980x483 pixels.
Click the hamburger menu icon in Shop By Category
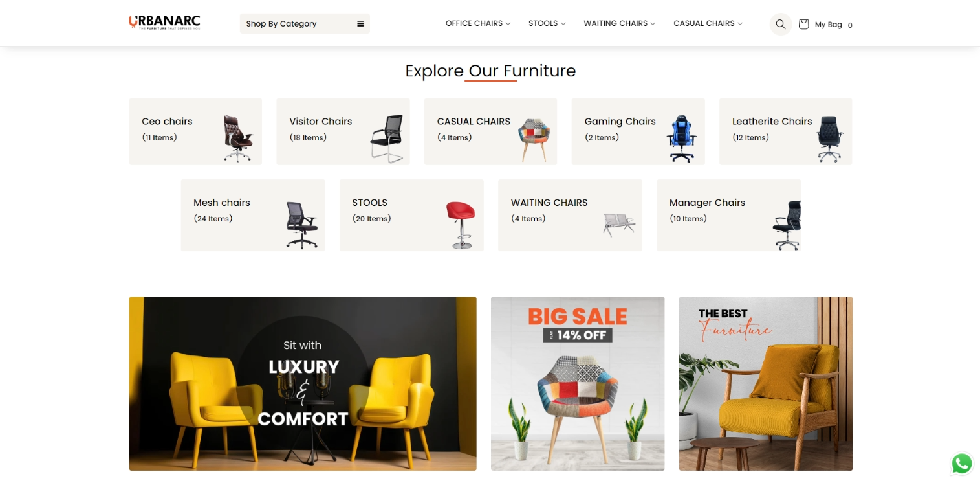360,24
